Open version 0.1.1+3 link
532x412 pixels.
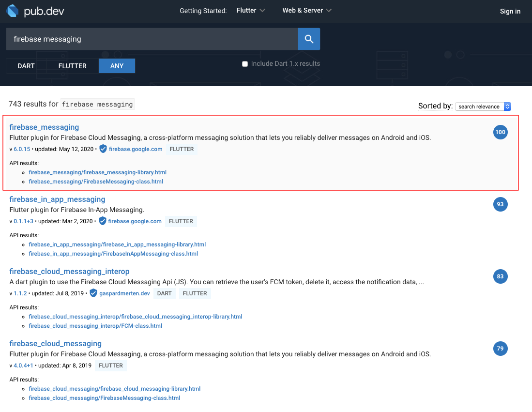click(x=23, y=221)
